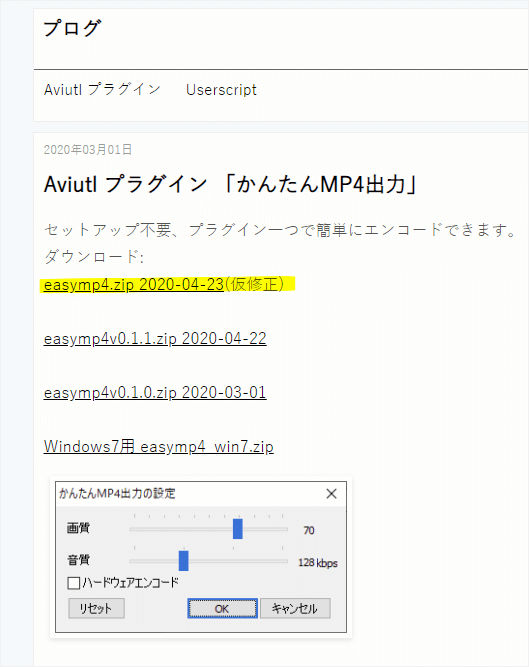The width and height of the screenshot is (529, 667).
Task: Click the ブログ site title
Action: click(x=72, y=28)
